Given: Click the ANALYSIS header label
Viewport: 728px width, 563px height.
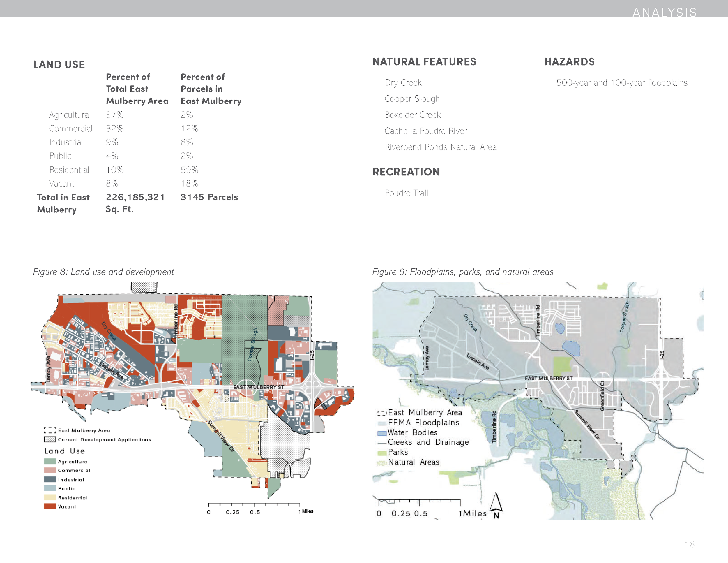Looking at the screenshot, I should tap(664, 12).
